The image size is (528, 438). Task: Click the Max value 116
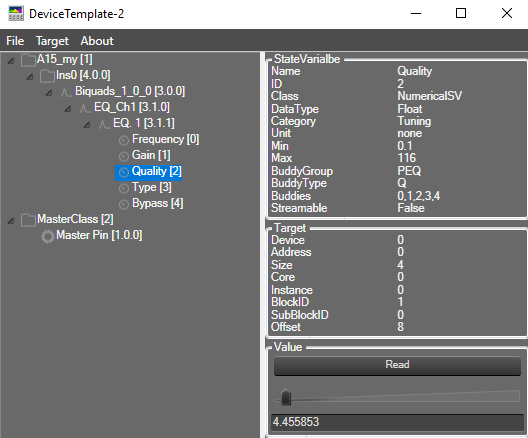tap(406, 158)
